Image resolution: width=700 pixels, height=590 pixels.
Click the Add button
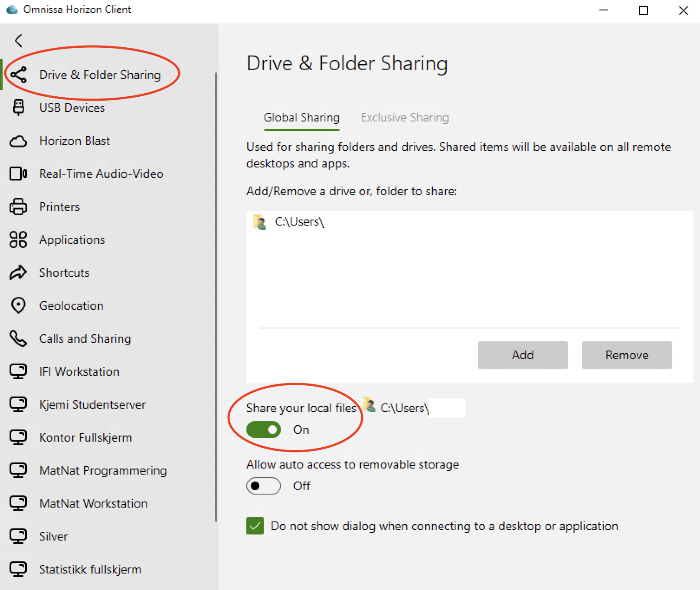(x=523, y=355)
